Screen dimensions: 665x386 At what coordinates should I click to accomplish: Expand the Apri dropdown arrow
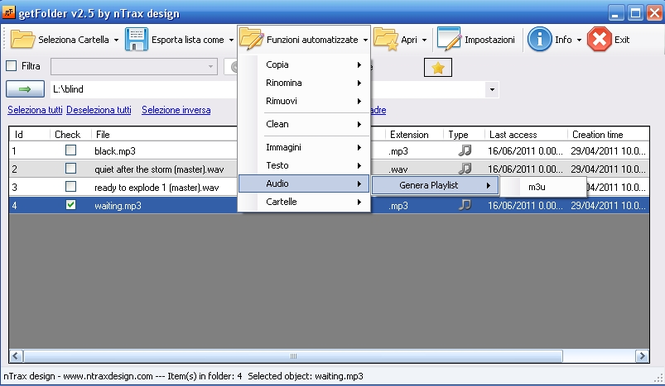(424, 40)
